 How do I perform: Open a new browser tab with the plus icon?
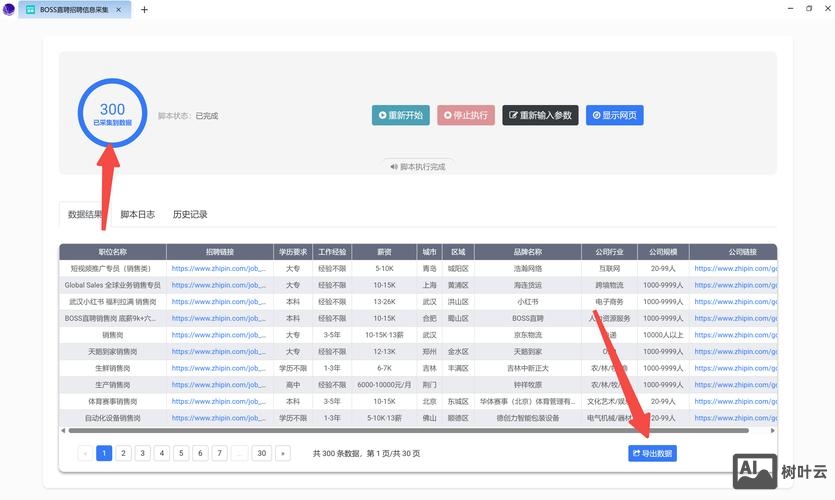(x=144, y=9)
